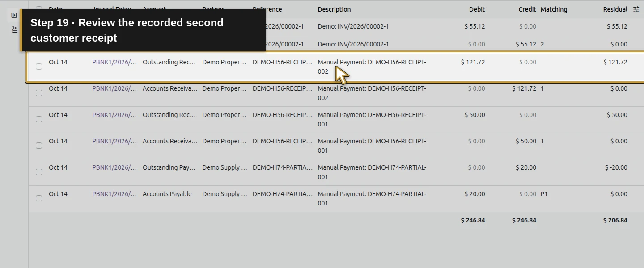Open PBNK1 journal entry link in Outstanding Payments row

(x=114, y=167)
